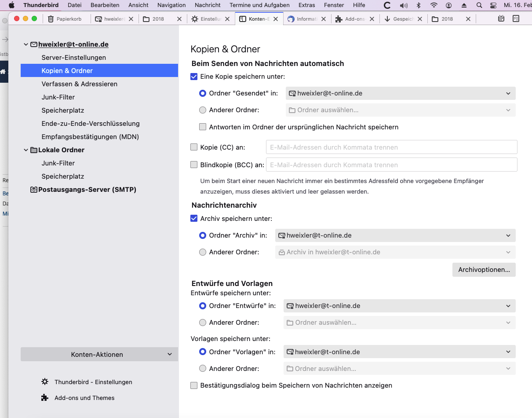Select 'Anderer Ordner' radio under Nachrichtenarchiv
532x418 pixels.
click(x=203, y=252)
